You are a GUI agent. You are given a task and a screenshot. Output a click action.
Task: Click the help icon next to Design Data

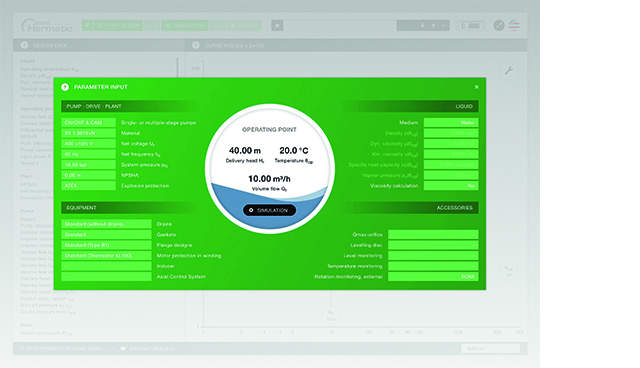pos(24,45)
